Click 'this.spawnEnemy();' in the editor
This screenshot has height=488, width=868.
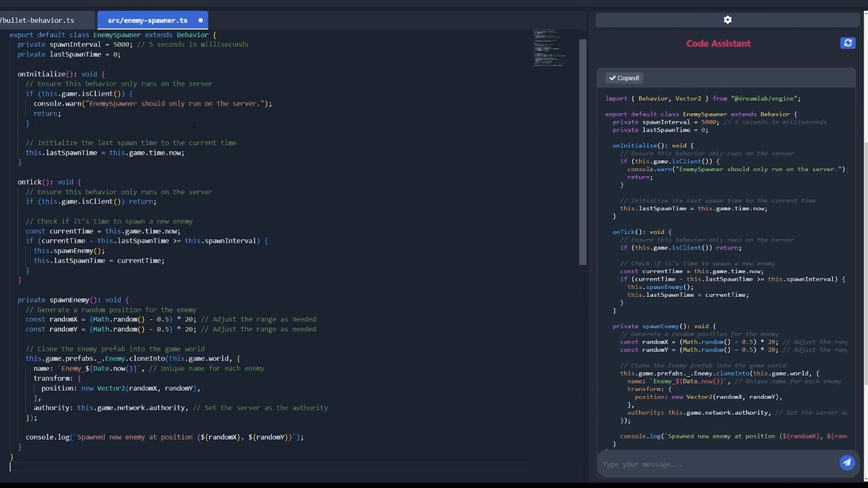(x=69, y=251)
